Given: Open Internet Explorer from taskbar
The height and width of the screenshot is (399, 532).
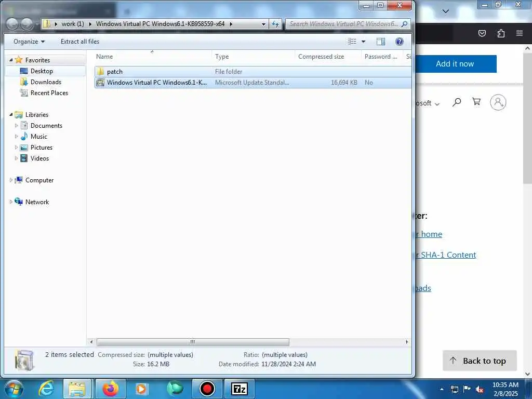Looking at the screenshot, I should pyautogui.click(x=46, y=389).
